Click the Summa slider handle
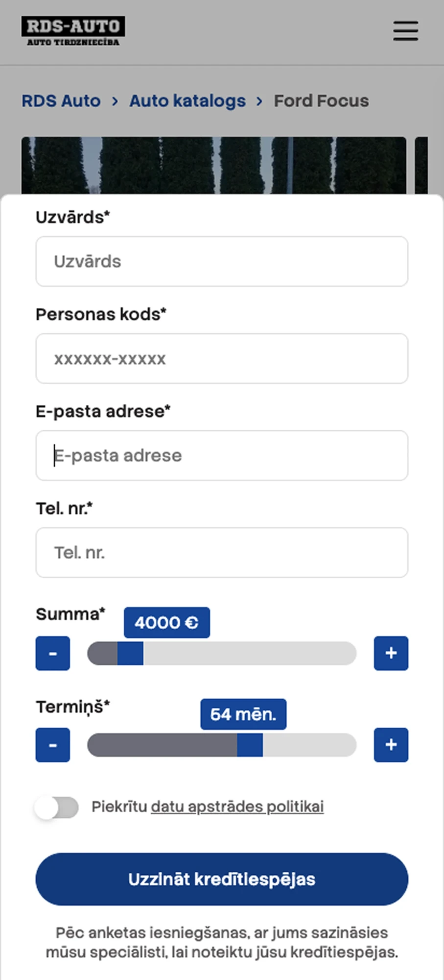This screenshot has width=444, height=980. click(130, 653)
